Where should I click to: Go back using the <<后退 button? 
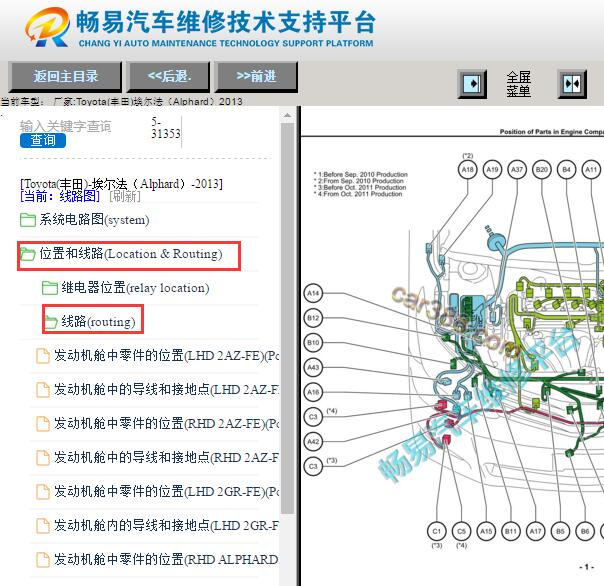pyautogui.click(x=170, y=76)
